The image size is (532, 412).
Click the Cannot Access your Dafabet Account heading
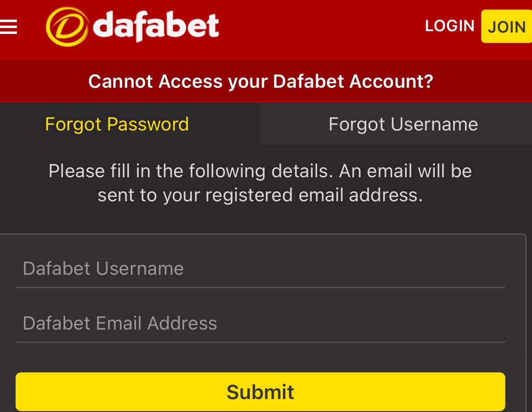click(260, 82)
